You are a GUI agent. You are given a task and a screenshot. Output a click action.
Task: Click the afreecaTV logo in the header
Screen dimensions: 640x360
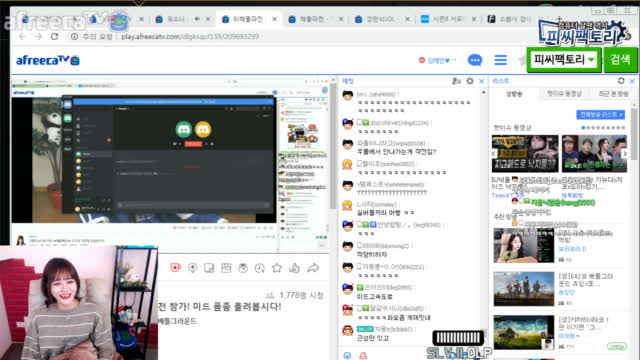tap(48, 60)
